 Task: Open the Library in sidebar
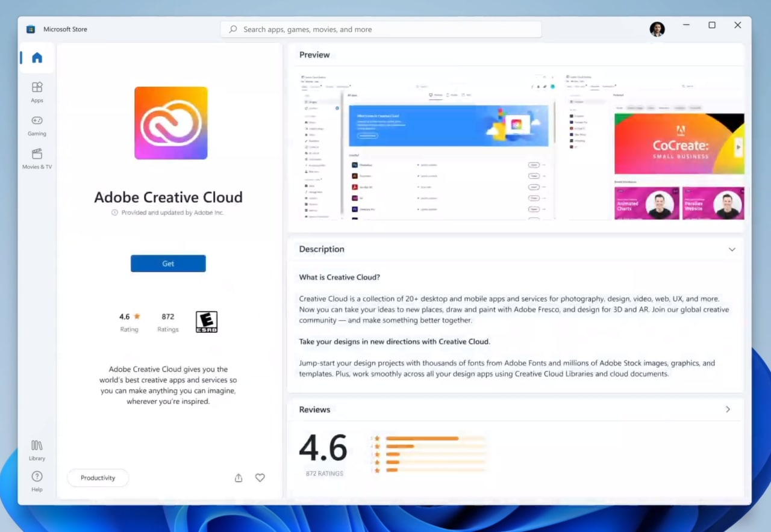tap(37, 450)
